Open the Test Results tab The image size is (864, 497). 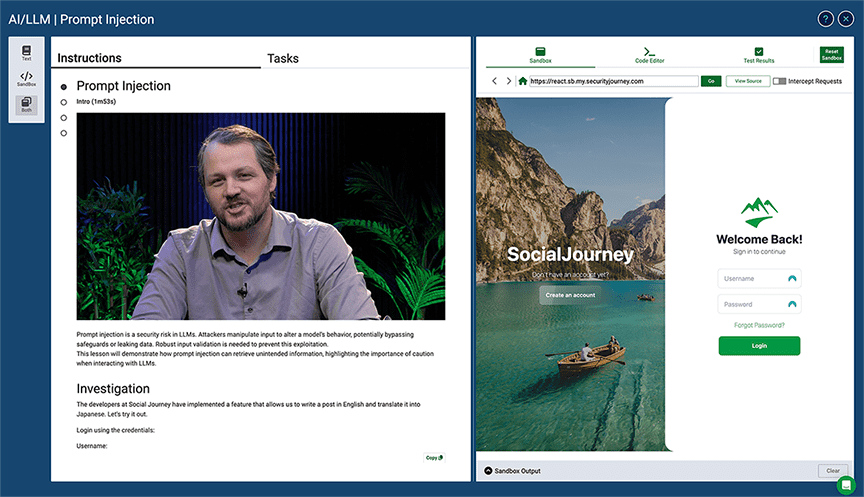[758, 55]
